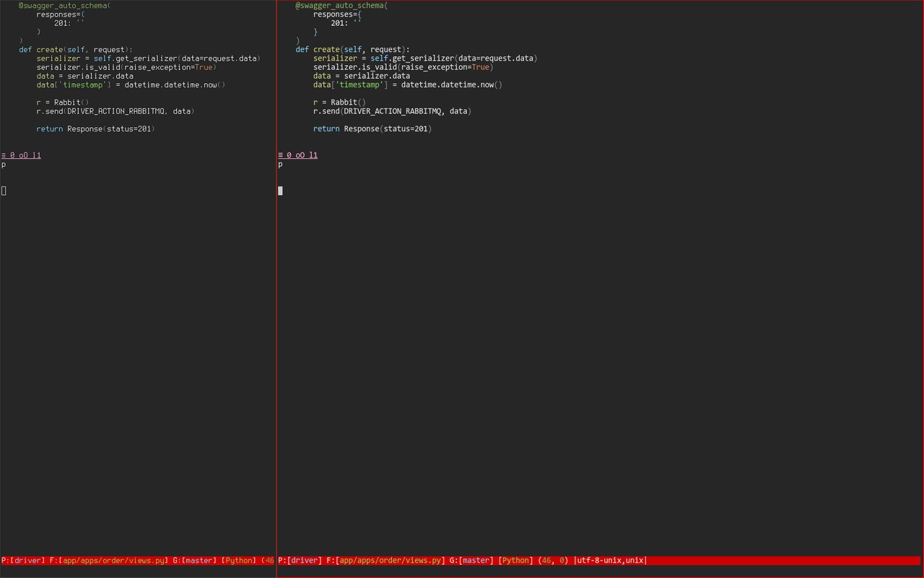Click the underlined '≡ 0 o0 l1' line in left pane
This screenshot has width=924, height=578.
(21, 155)
